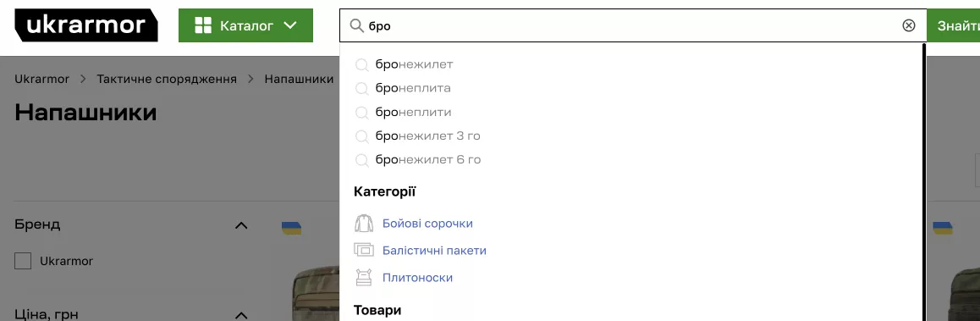The height and width of the screenshot is (321, 980).
Task: Select the бронежилет 3 го suggestion
Action: [x=427, y=136]
